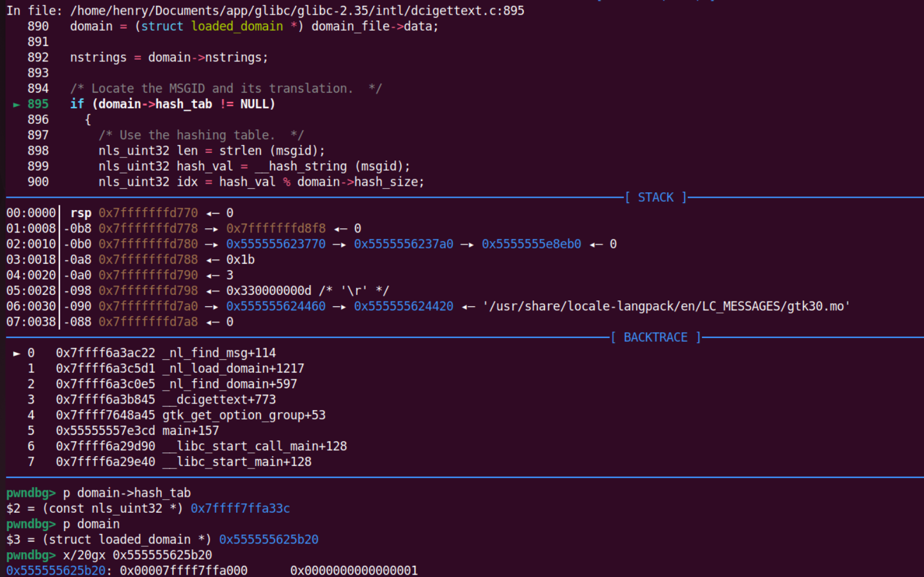Click the gtk_get_option_group+53 frame
This screenshot has width=924, height=577.
(x=244, y=415)
